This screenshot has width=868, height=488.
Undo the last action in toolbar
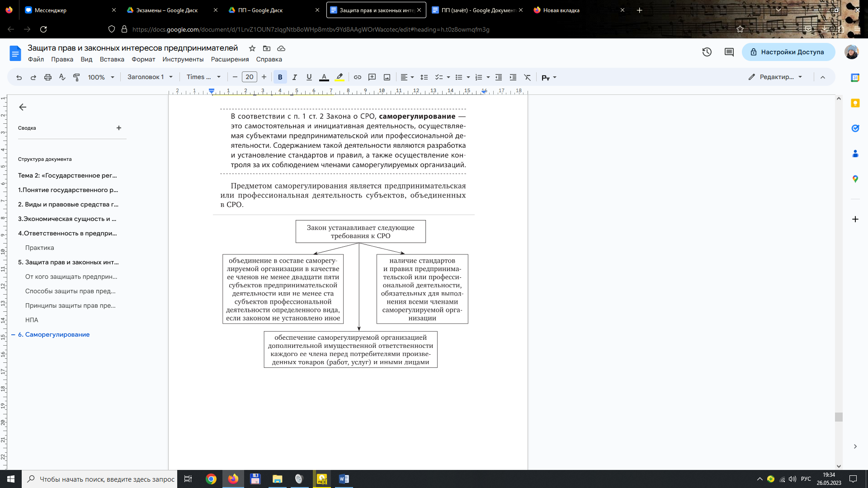tap(19, 77)
